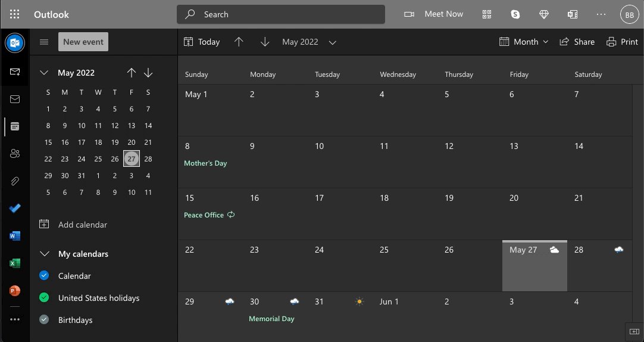
Task: Go to next month with down arrow in toolbar
Action: pyautogui.click(x=265, y=42)
